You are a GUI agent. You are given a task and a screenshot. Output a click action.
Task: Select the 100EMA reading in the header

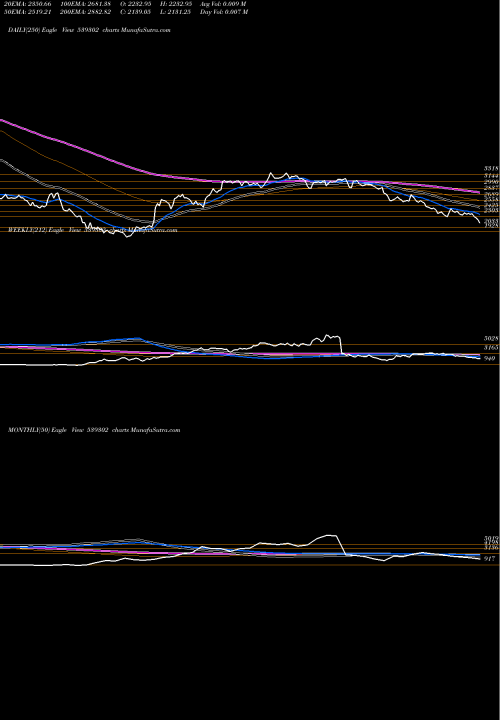[85, 4]
